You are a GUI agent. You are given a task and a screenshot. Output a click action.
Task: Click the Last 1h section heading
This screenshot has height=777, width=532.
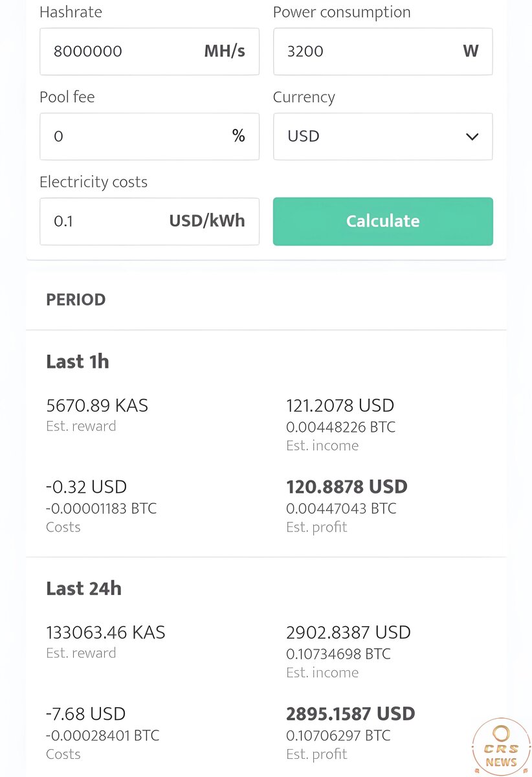[x=78, y=361]
